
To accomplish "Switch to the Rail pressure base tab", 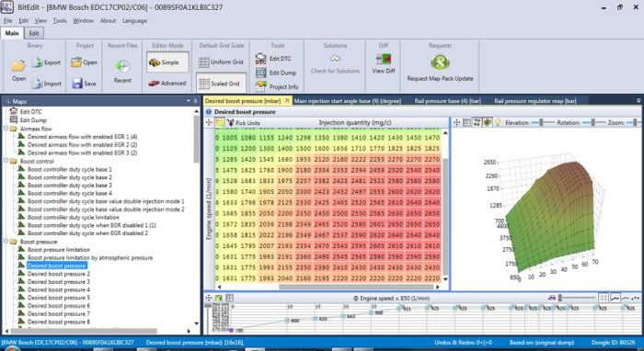I will click(447, 101).
